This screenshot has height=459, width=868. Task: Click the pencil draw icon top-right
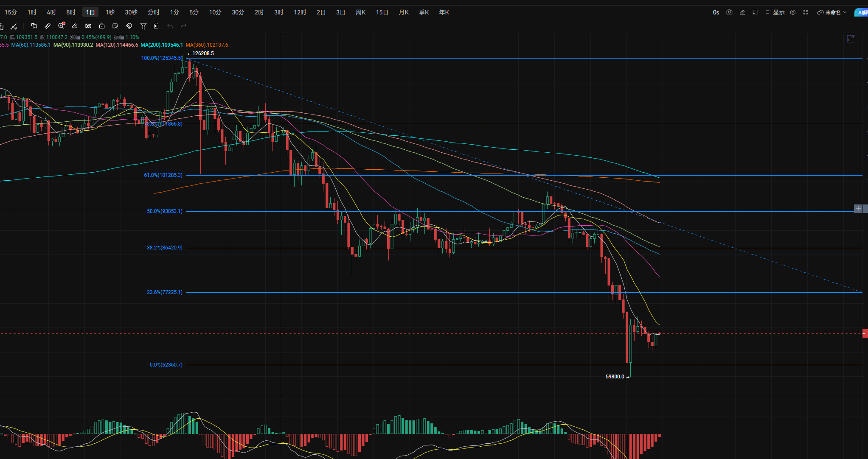tap(742, 12)
